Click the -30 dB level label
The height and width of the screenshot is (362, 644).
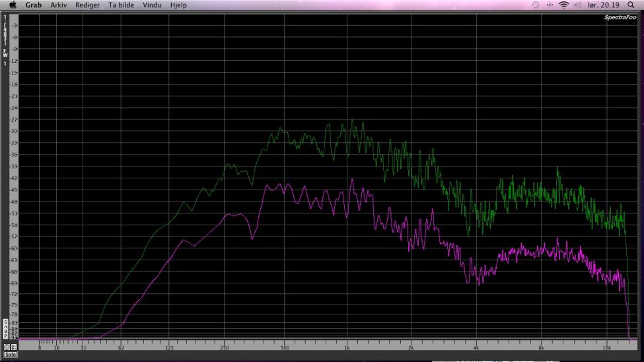(15, 131)
